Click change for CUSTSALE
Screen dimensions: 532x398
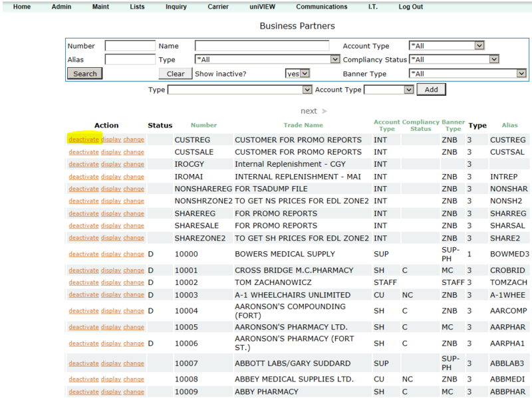click(134, 152)
